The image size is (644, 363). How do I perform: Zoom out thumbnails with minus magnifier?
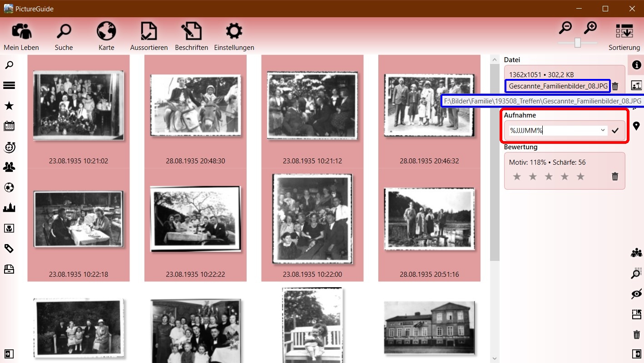coord(565,28)
